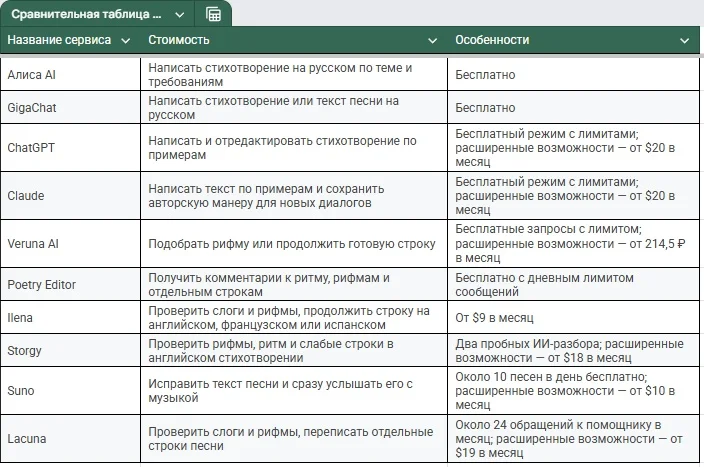This screenshot has height=467, width=704.
Task: Select the Сравнительная таблица tab label
Action: [x=86, y=14]
